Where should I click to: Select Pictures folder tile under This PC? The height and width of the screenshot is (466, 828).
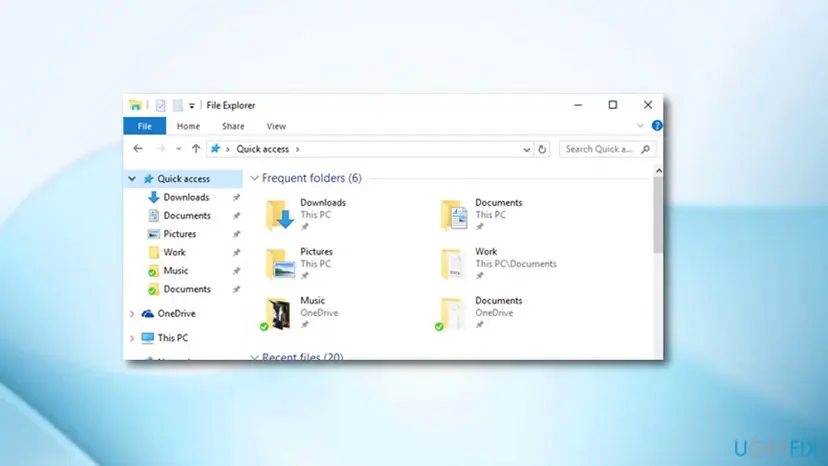(300, 264)
